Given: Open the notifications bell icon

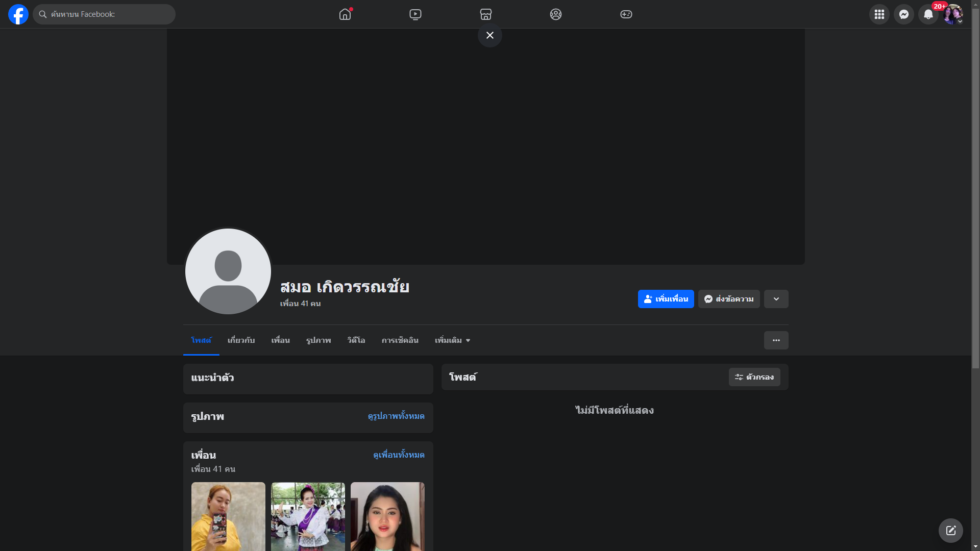Looking at the screenshot, I should point(928,14).
